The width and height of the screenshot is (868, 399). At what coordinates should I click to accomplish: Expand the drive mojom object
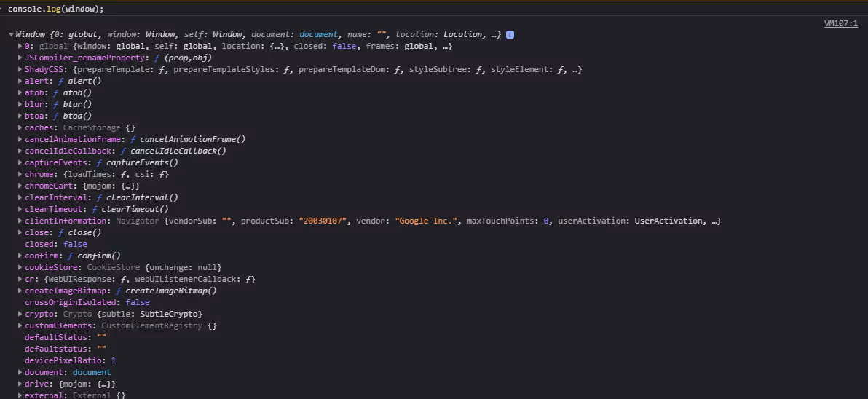(x=20, y=384)
